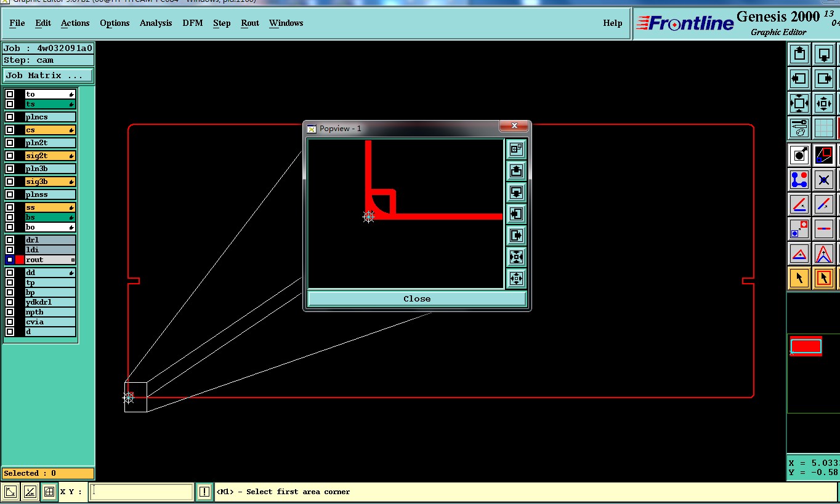
Task: Open the Edit menu
Action: pos(43,23)
